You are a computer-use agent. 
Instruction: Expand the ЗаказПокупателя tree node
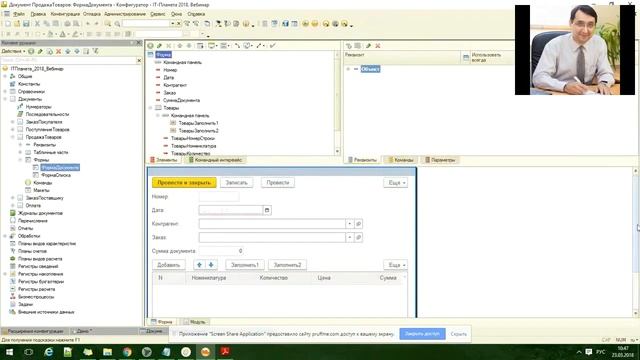tap(13, 122)
